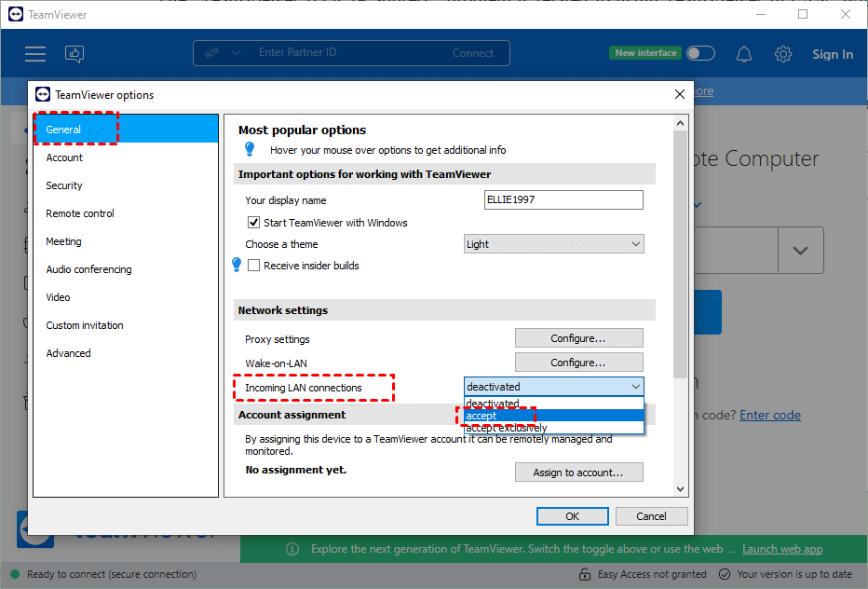The image size is (868, 589).
Task: Open the hamburger main menu
Action: (x=35, y=54)
